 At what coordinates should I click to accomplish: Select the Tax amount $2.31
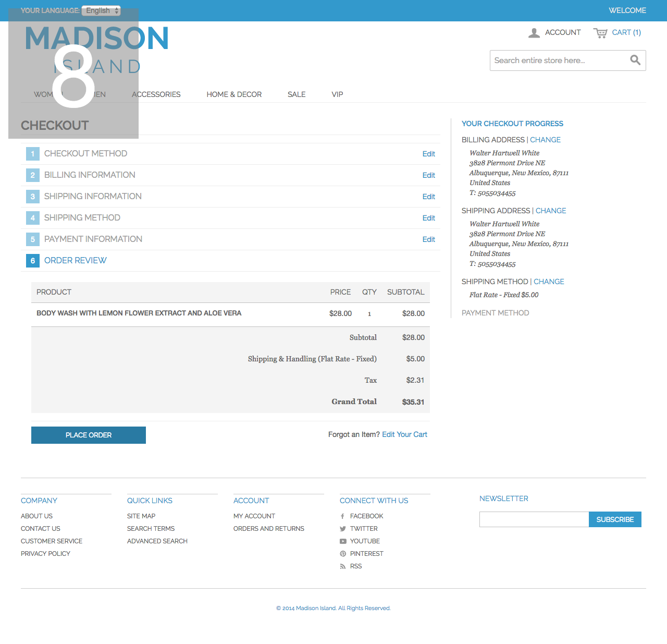pos(415,381)
